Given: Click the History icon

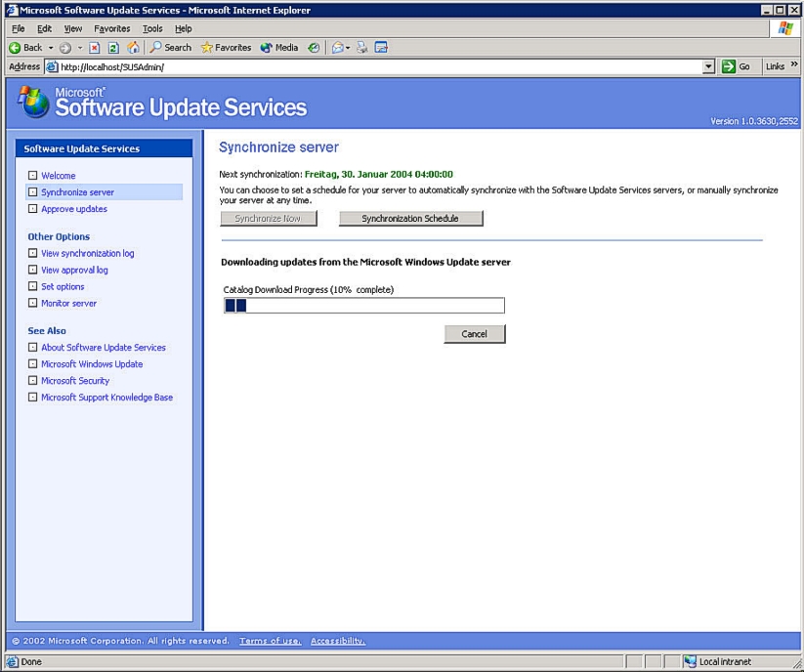Looking at the screenshot, I should click(x=314, y=48).
